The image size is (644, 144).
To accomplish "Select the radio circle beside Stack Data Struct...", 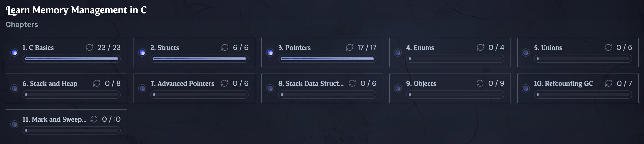I will point(270,88).
